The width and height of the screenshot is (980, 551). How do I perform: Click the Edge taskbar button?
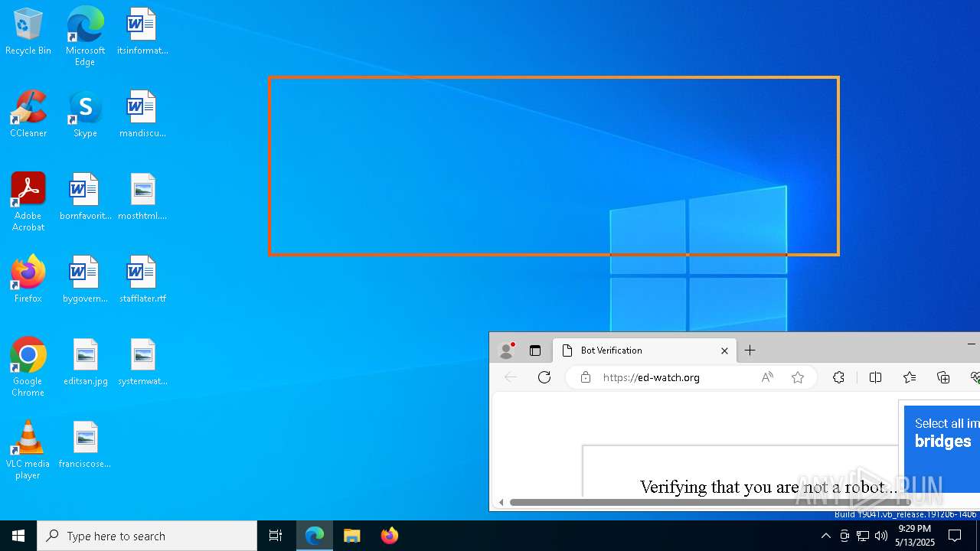[x=315, y=536]
